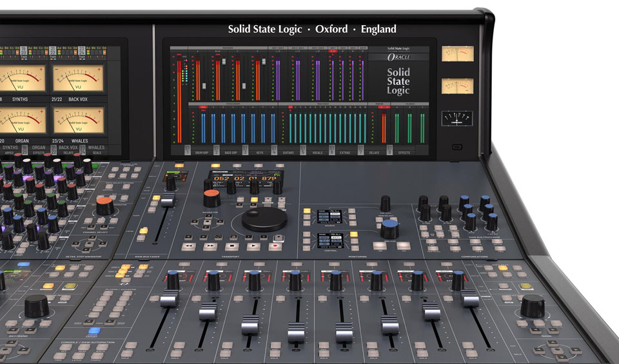The image size is (619, 364).
Task: Click the SYNTHS VU meter
Action: 23,78
